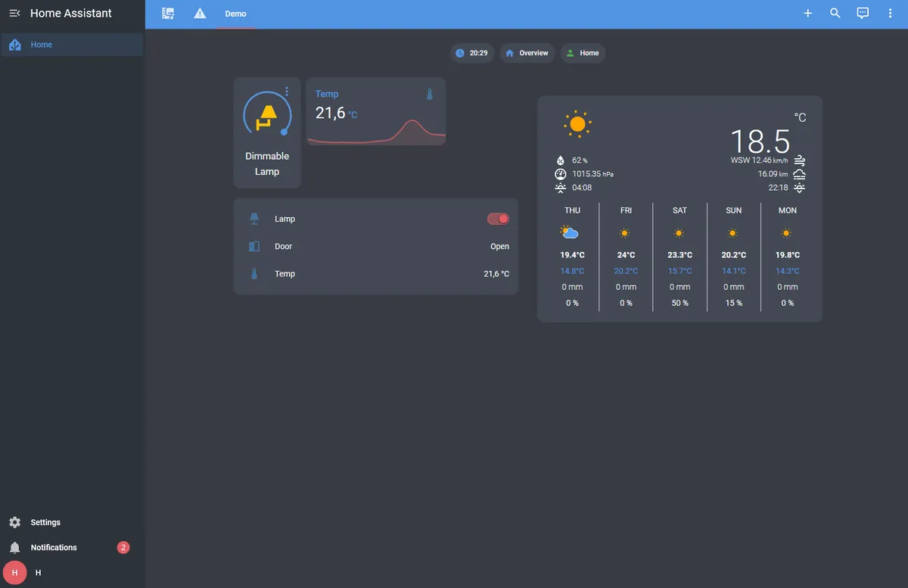The height and width of the screenshot is (588, 908).
Task: Click the thermometer icon on Temp card
Action: (429, 95)
